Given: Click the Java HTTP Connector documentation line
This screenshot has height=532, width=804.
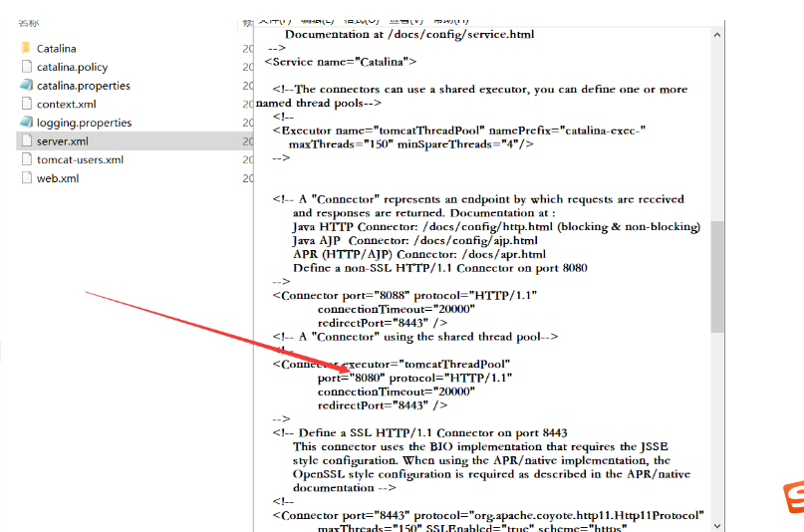Looking at the screenshot, I should coord(496,226).
